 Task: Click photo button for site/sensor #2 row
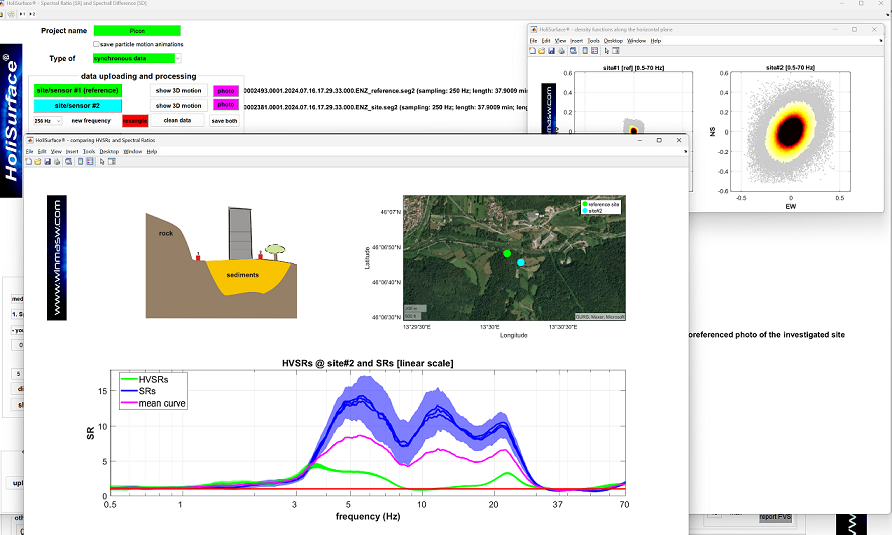coord(226,105)
